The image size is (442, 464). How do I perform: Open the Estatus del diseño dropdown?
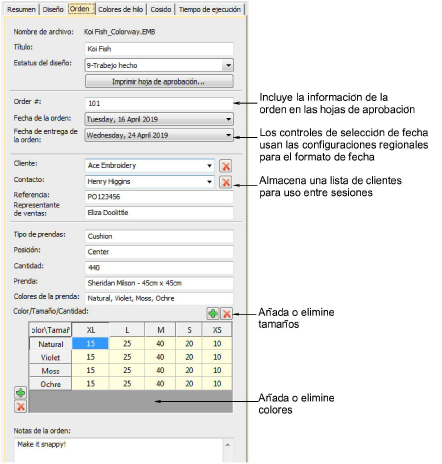pyautogui.click(x=228, y=65)
